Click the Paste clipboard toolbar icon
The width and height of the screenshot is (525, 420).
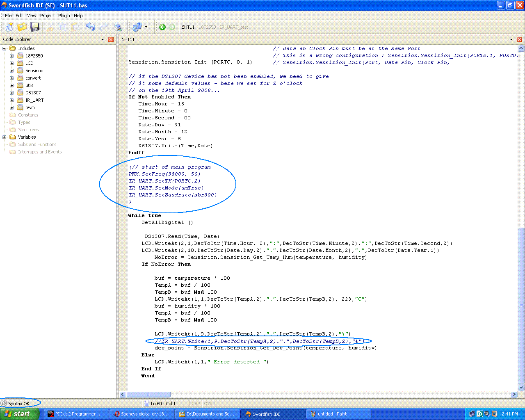point(75,27)
